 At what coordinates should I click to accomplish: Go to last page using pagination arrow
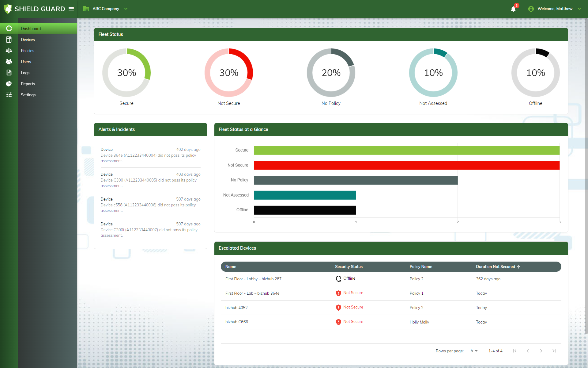[554, 351]
